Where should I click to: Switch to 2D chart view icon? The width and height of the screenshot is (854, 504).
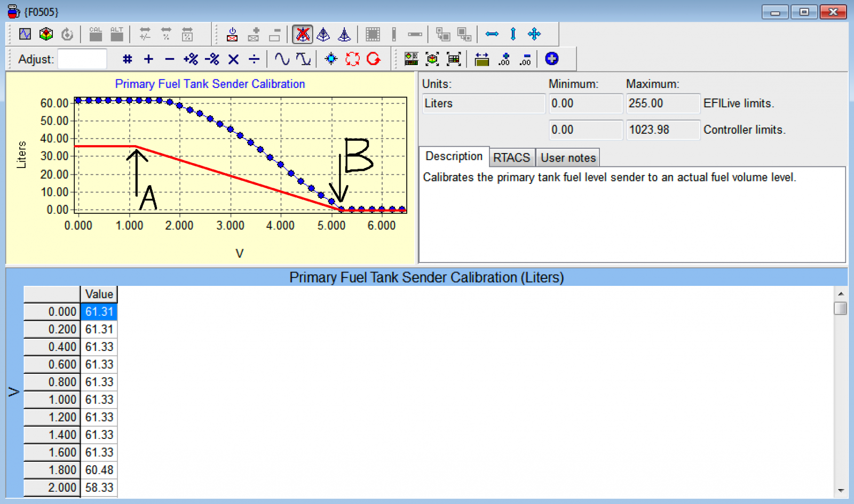(25, 34)
